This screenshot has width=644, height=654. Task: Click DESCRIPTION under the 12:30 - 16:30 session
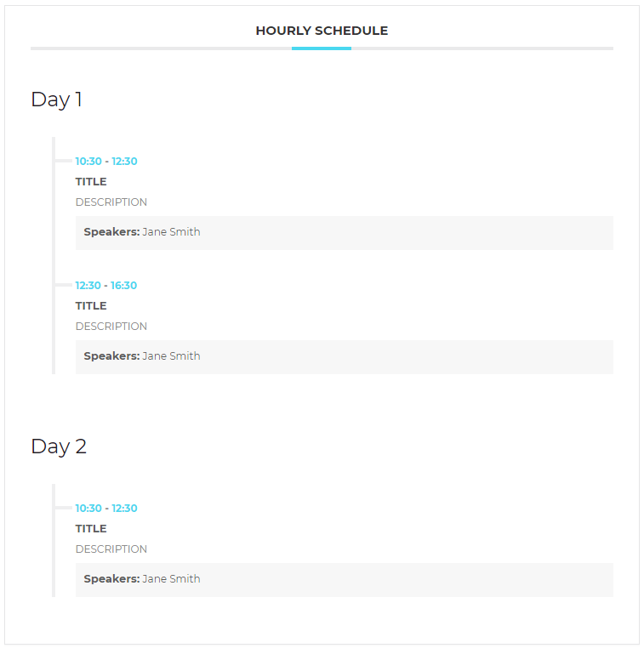[x=111, y=327]
